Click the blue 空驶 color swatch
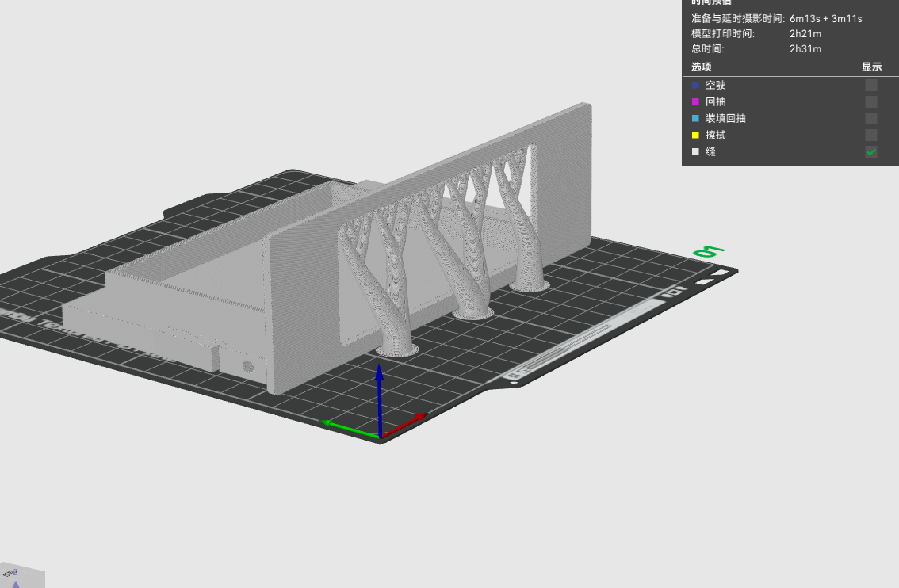Viewport: 899px width, 588px height. (695, 86)
